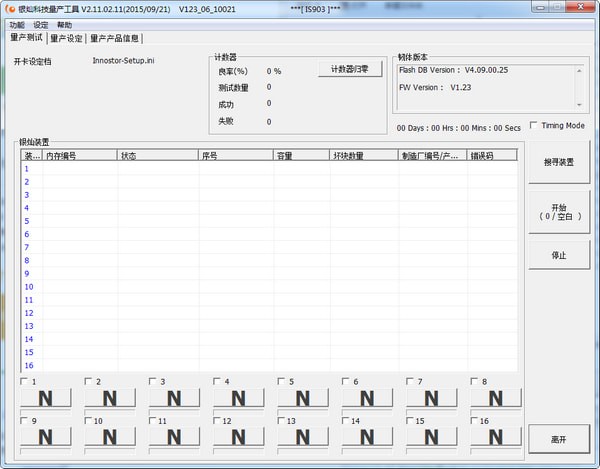
Task: Click the N status icon for port 4
Action: pyautogui.click(x=239, y=397)
